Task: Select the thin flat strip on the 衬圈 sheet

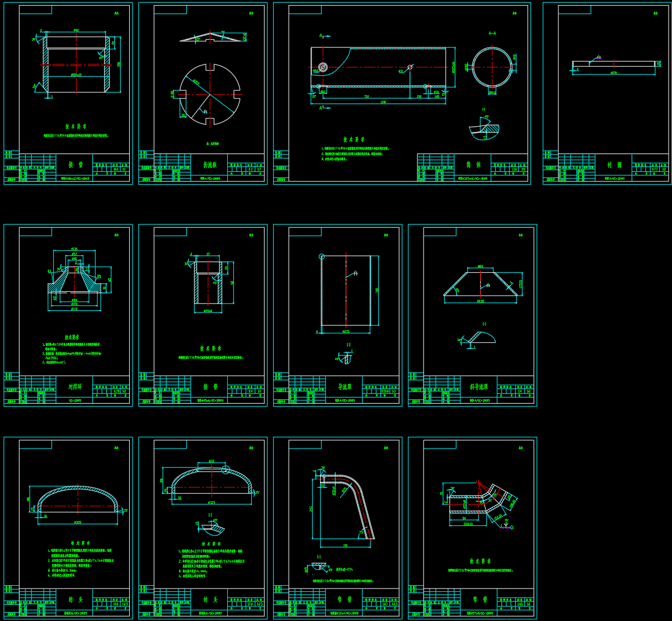Action: pyautogui.click(x=614, y=64)
